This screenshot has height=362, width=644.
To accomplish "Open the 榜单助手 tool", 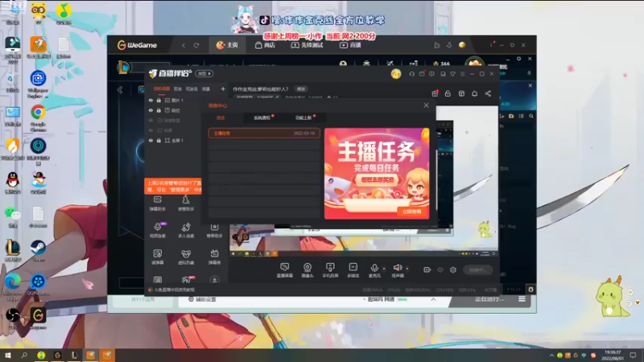I will click(214, 230).
